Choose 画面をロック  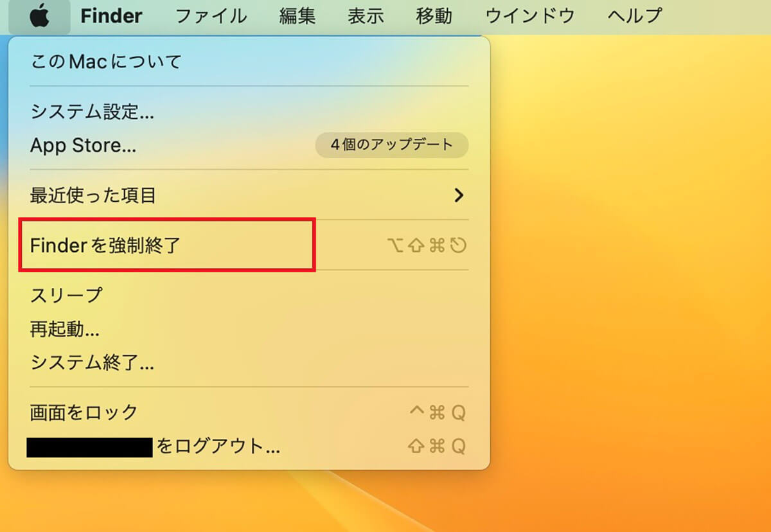point(249,412)
